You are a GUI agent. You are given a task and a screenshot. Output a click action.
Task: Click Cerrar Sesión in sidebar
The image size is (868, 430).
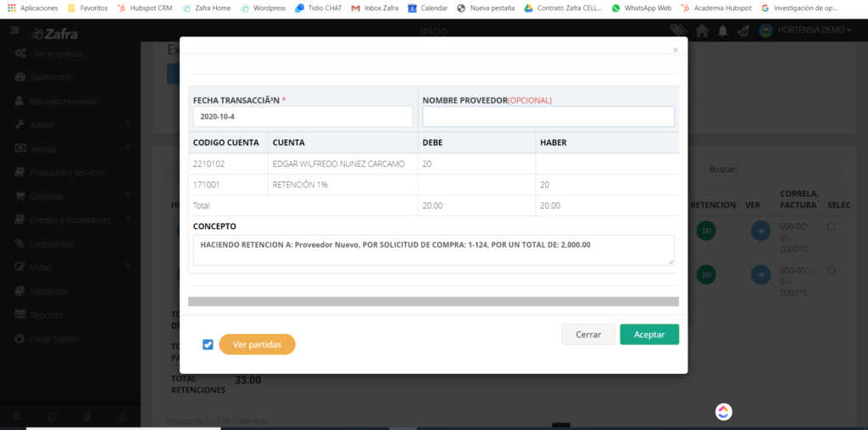46,338
